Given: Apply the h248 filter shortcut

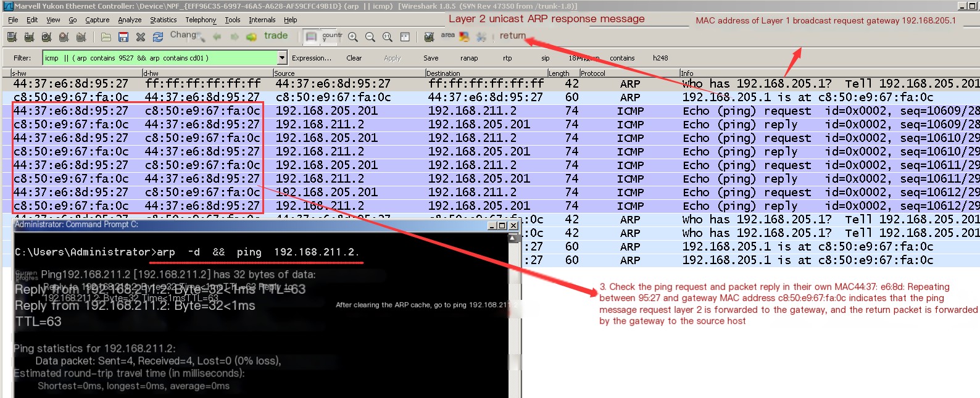Looking at the screenshot, I should (x=660, y=58).
